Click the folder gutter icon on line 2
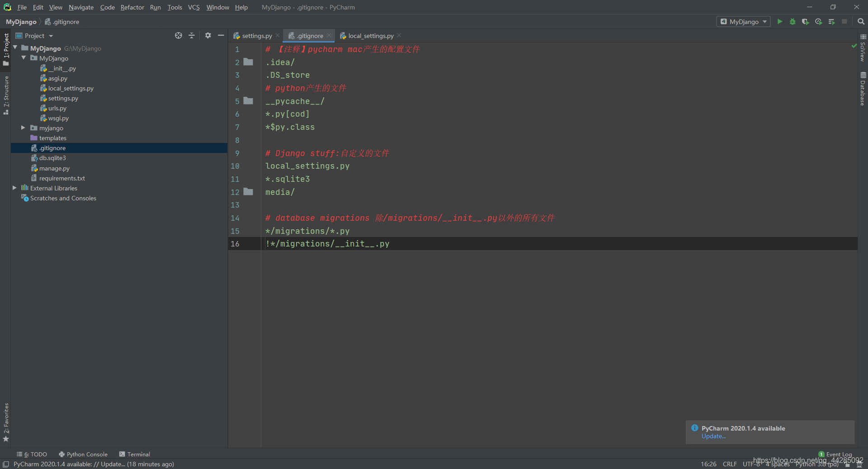This screenshot has width=868, height=469. coord(248,62)
